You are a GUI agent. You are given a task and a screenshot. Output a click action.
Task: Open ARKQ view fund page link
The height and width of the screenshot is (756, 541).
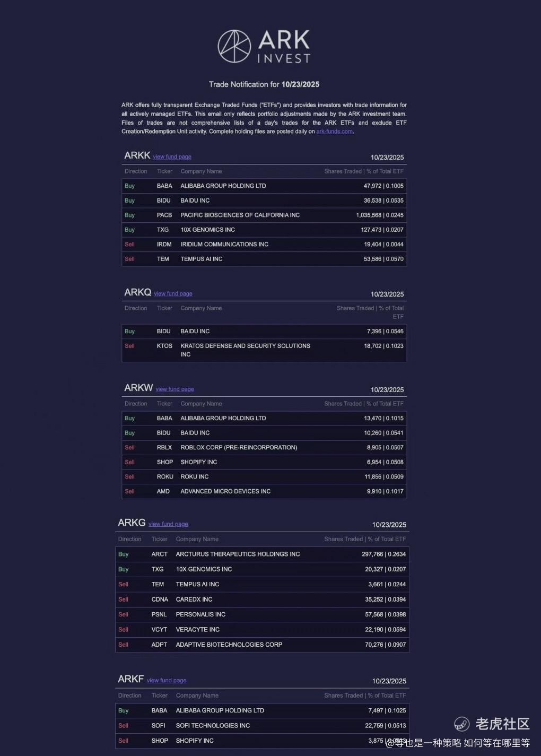[173, 294]
